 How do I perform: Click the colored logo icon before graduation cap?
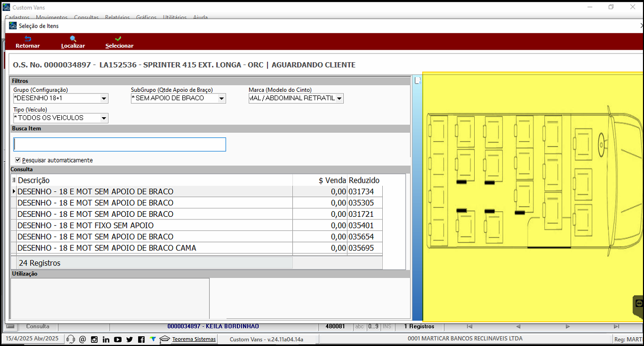click(x=153, y=339)
